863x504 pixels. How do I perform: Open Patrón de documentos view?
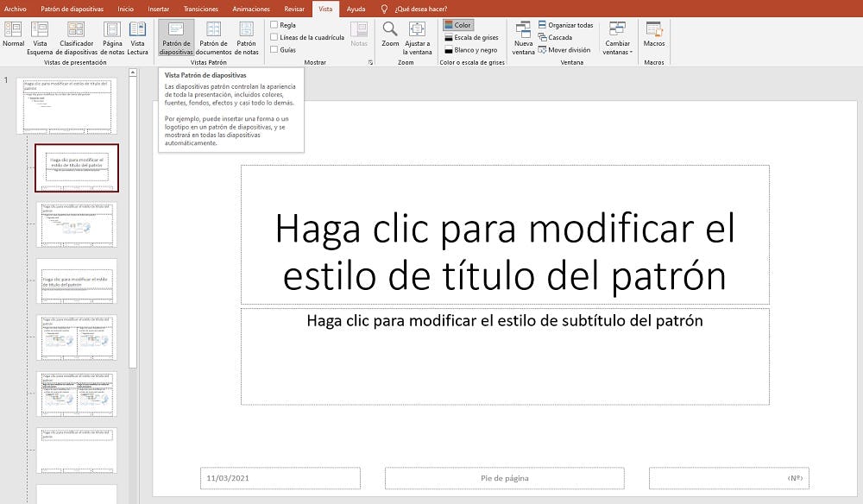click(213, 35)
